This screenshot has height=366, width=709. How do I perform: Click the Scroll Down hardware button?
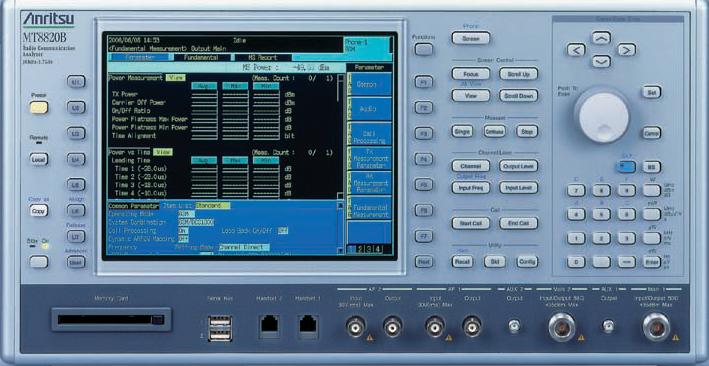coord(518,95)
